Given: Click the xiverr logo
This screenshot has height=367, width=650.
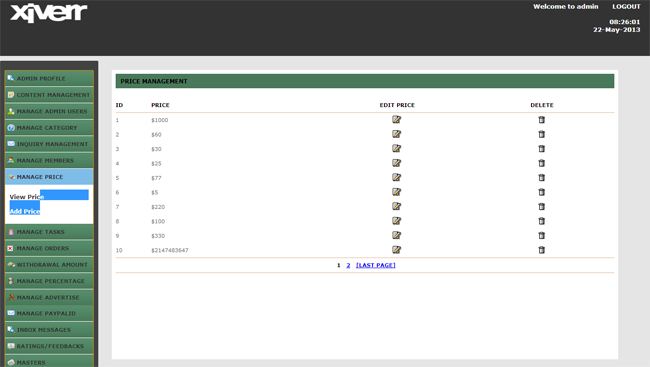Looking at the screenshot, I should coord(49,13).
